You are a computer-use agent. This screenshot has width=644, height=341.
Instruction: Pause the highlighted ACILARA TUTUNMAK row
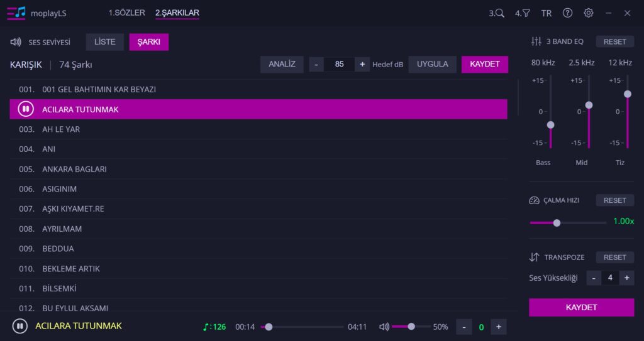(25, 109)
